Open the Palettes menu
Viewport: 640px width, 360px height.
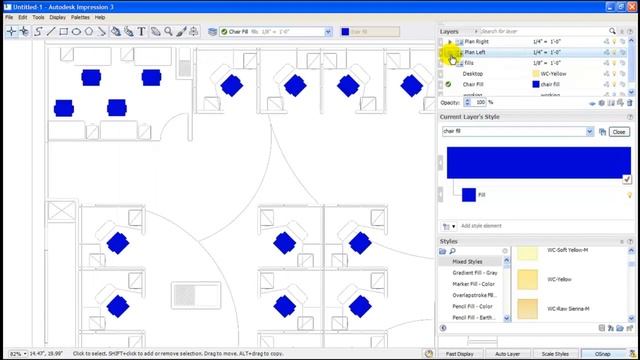pos(80,18)
